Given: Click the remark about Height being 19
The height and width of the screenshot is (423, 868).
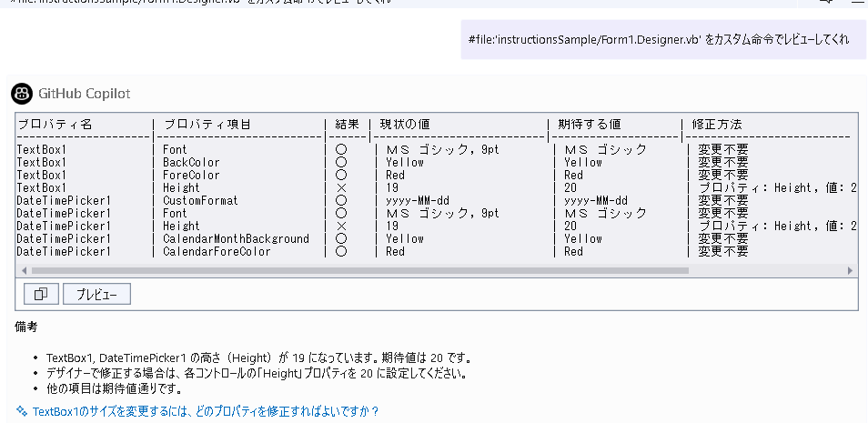Looking at the screenshot, I should 258,358.
